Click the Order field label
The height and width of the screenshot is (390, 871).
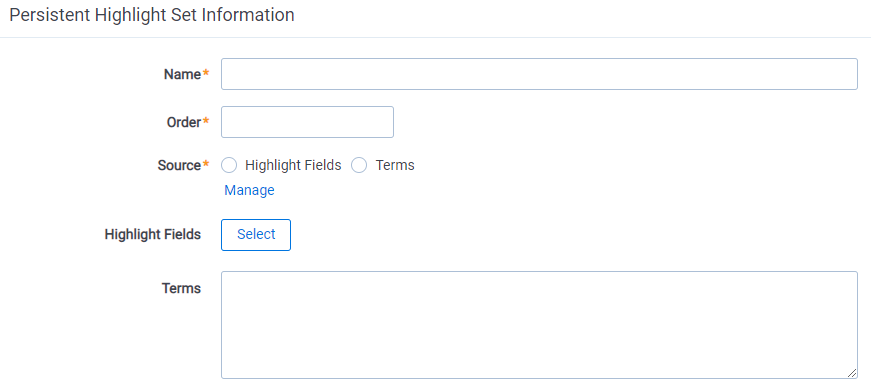(184, 122)
